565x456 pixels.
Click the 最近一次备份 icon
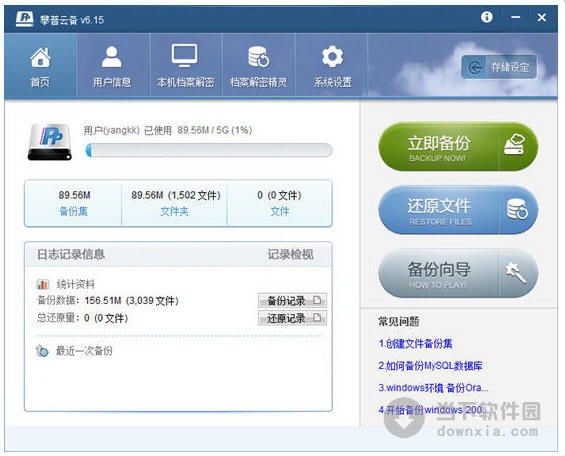42,350
